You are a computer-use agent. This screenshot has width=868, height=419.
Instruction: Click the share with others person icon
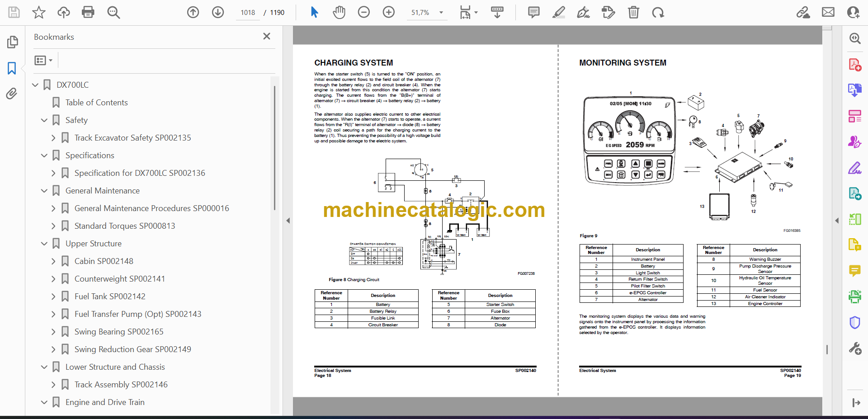(853, 12)
